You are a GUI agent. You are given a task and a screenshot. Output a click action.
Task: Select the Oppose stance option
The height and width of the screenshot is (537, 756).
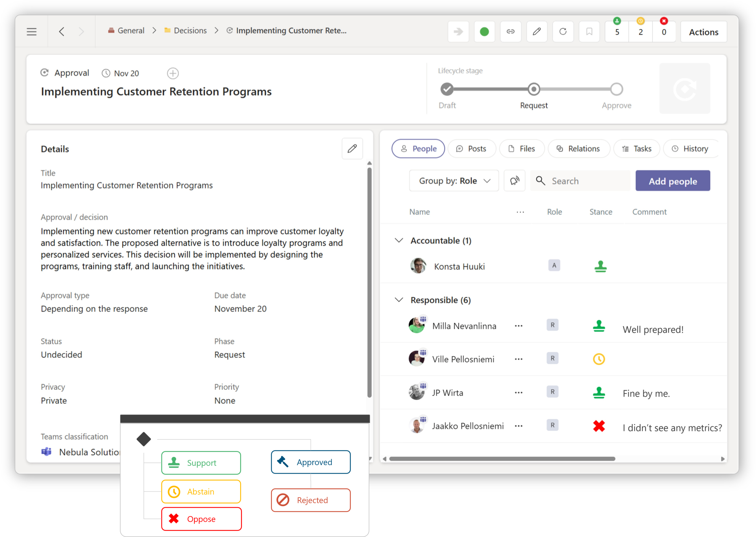(201, 519)
